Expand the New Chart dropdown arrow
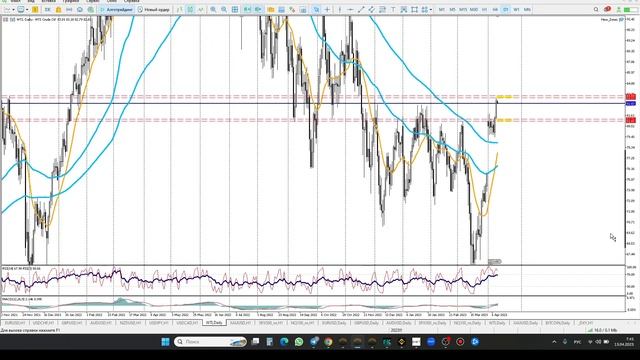 click(x=13, y=9)
